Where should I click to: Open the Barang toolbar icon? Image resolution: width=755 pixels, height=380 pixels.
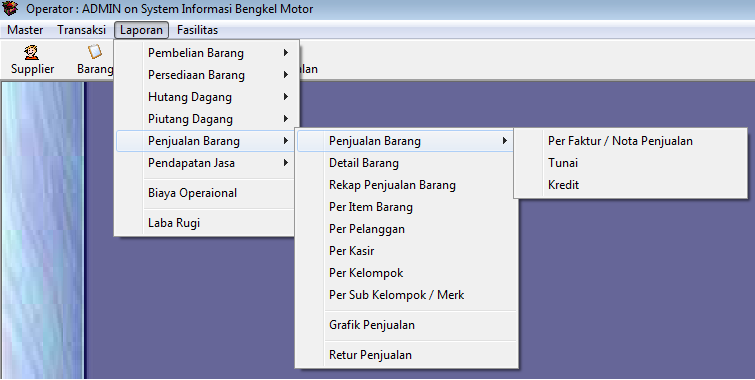(x=95, y=52)
